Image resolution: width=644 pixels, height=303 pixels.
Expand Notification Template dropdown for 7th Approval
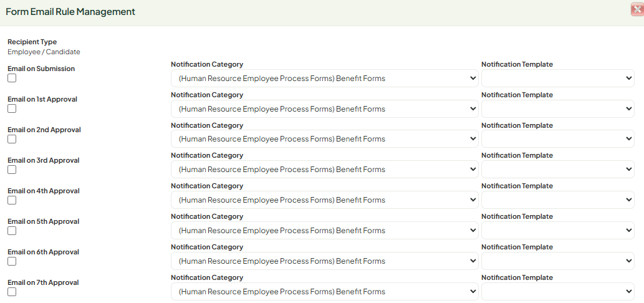[558, 292]
